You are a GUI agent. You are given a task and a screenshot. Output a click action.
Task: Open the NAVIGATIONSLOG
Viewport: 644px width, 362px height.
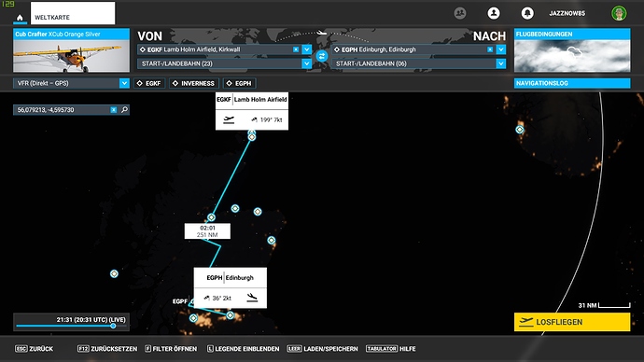pos(572,83)
